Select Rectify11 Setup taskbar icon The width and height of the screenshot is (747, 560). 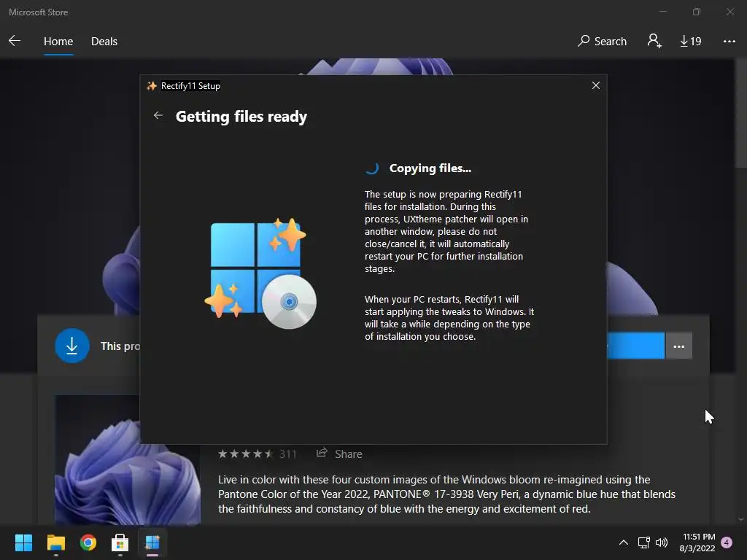coord(152,542)
